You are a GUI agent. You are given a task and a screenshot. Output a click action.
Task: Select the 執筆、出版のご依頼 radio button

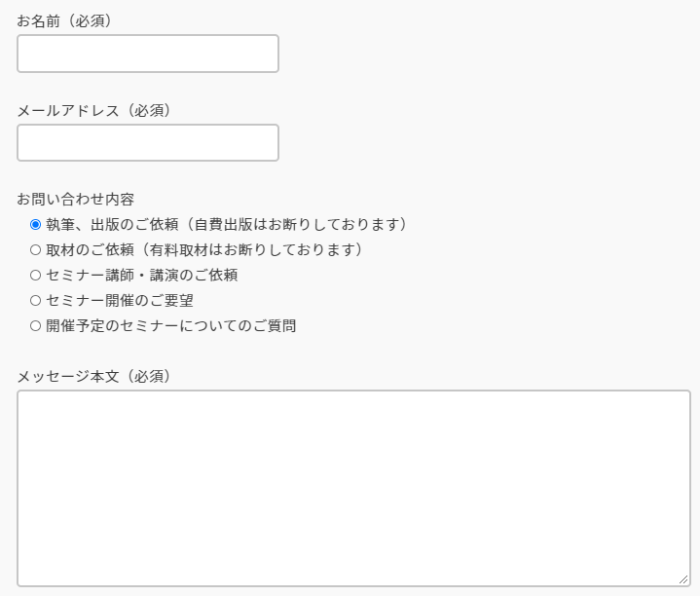pos(35,225)
